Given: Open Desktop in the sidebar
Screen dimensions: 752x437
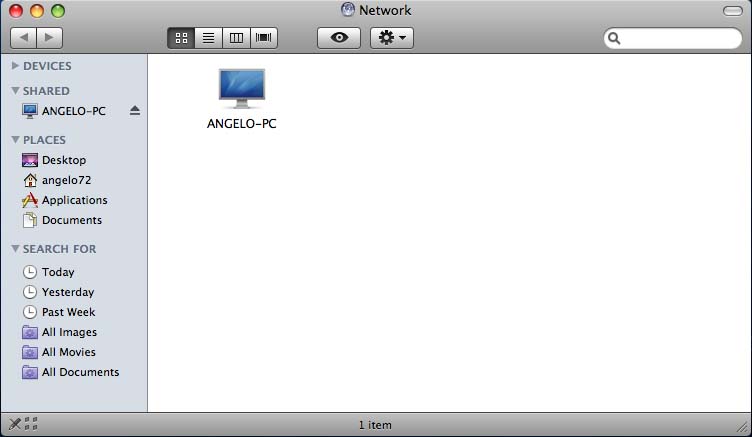Looking at the screenshot, I should click(54, 160).
